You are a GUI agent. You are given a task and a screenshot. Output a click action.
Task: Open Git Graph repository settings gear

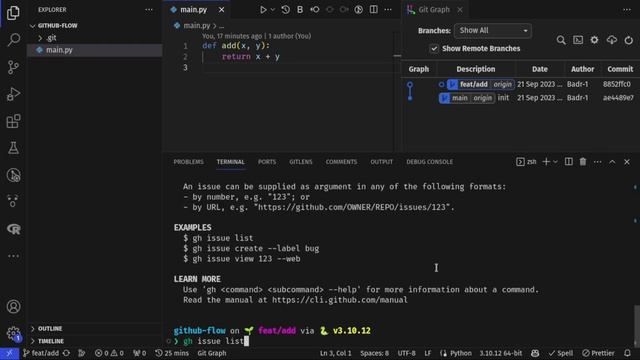pos(595,40)
